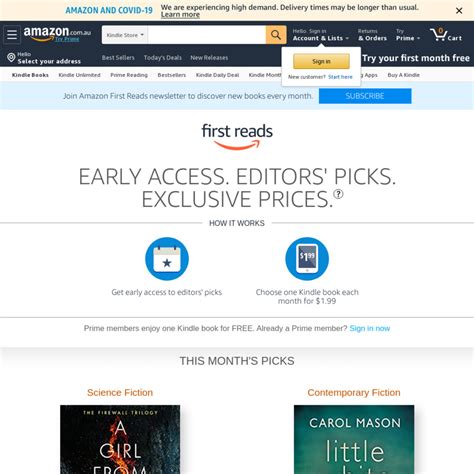Click the location pin address icon
Viewport: 474px width, 474px height.
click(11, 58)
